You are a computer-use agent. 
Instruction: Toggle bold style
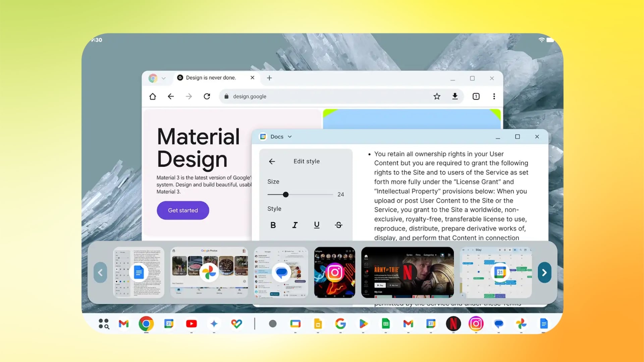tap(273, 225)
